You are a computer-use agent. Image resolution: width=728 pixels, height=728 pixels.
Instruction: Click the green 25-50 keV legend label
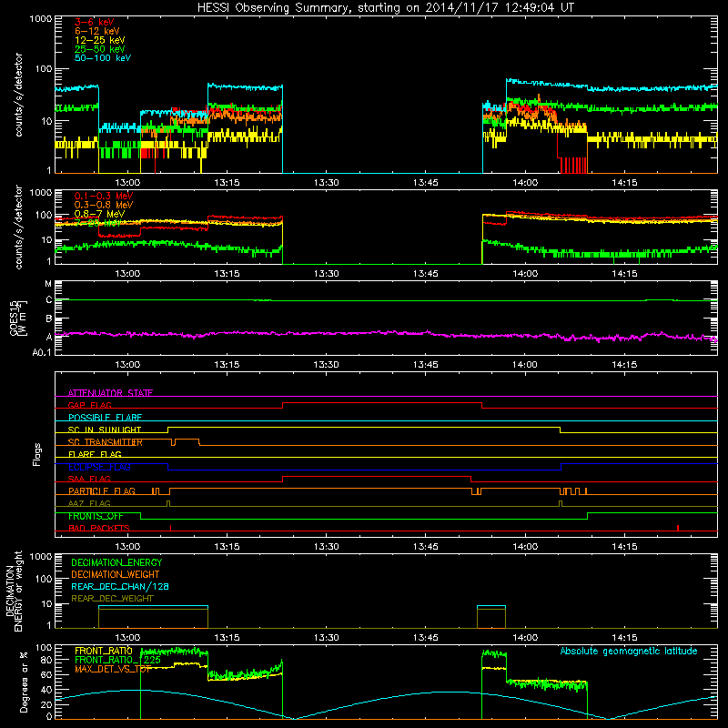pos(99,49)
